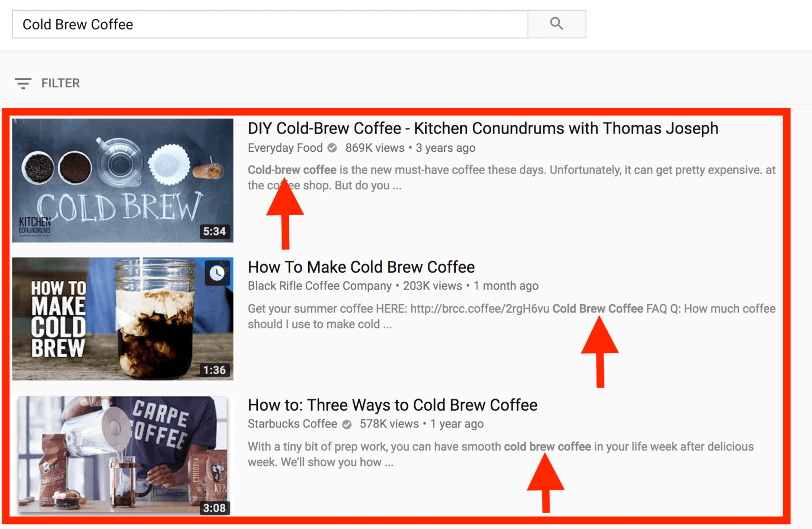Visit the Starbucks Coffee channel
Screen dimensions: 812x529
[x=292, y=424]
